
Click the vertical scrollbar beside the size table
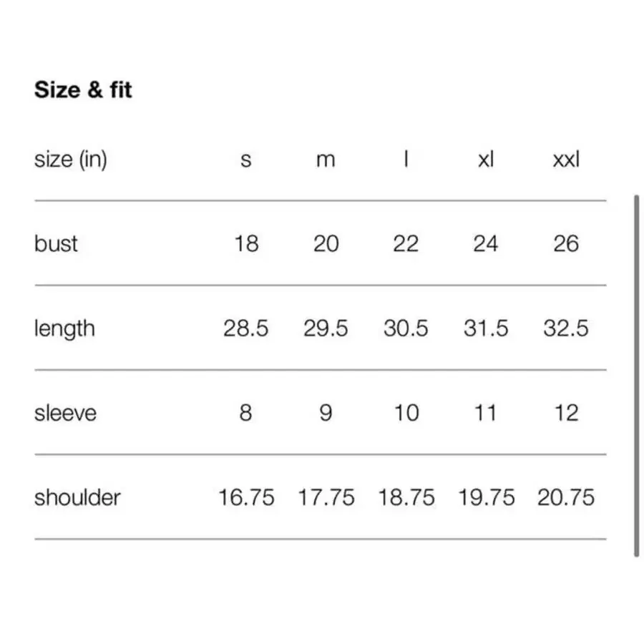[636, 375]
